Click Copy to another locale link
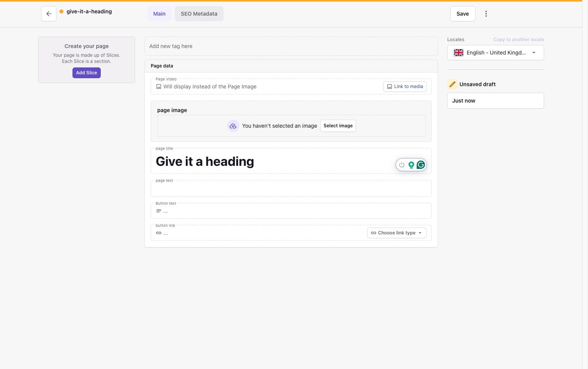The height and width of the screenshot is (369, 588). (518, 40)
